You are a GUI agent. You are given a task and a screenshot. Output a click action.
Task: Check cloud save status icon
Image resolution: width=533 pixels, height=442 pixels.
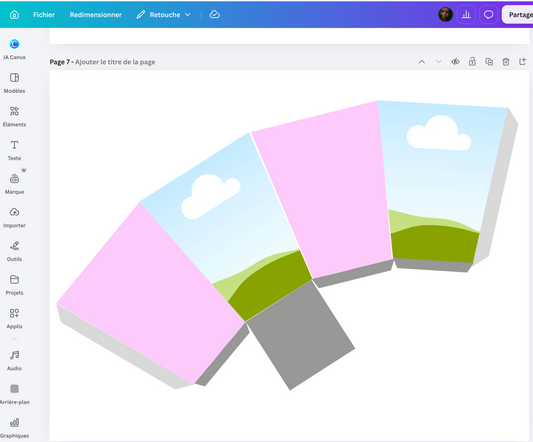(214, 14)
